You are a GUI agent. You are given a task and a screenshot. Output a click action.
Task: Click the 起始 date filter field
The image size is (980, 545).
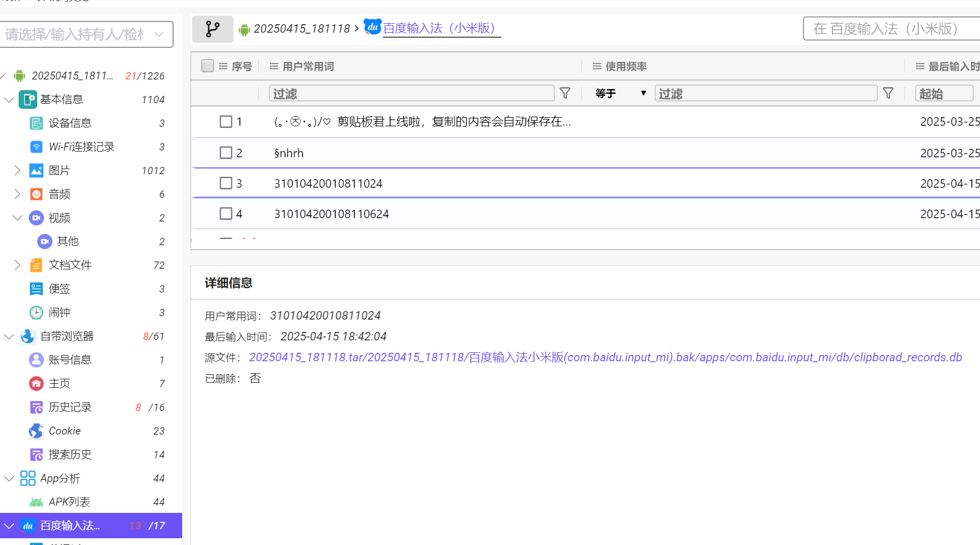944,93
